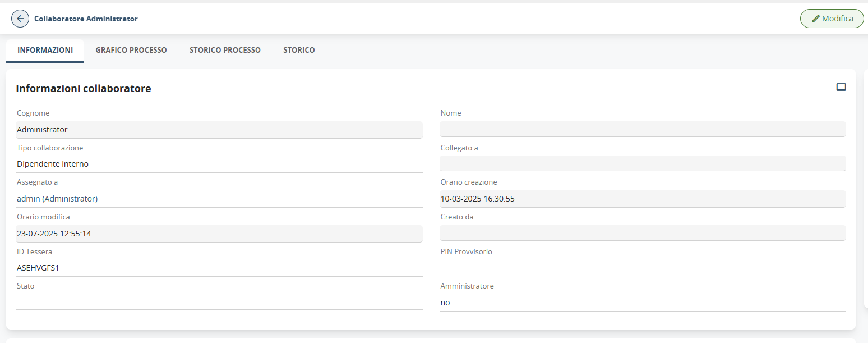Click the Orario modifica date field
This screenshot has height=343, width=868.
tap(219, 234)
